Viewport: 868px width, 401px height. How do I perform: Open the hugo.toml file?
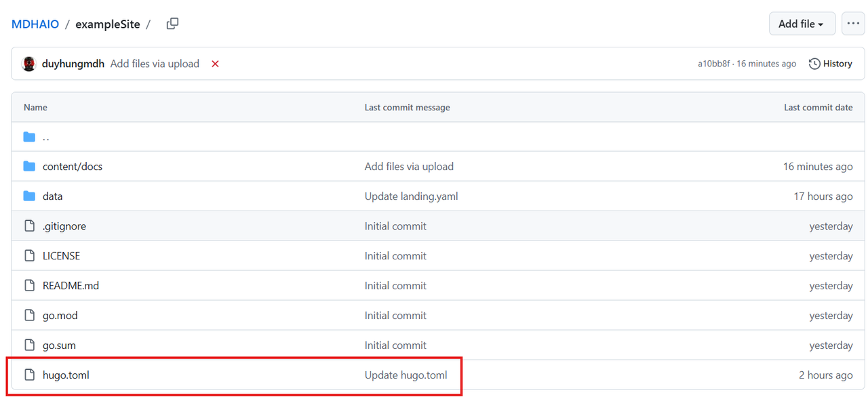click(x=66, y=375)
